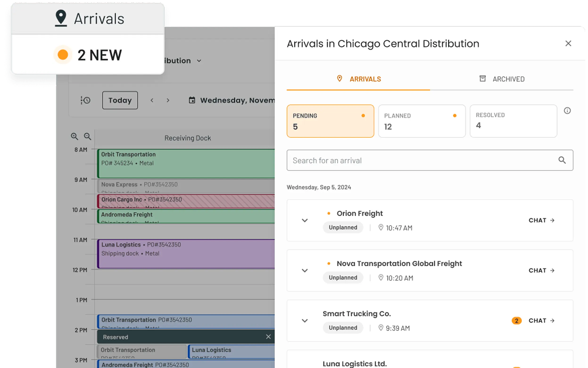Toggle the Planned arrivals filter

click(422, 121)
